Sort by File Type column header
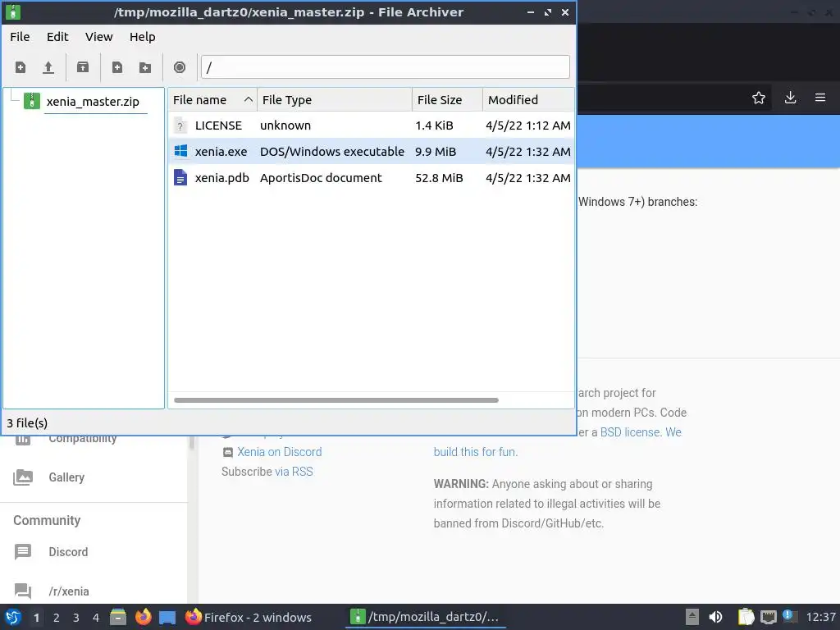 pyautogui.click(x=335, y=99)
